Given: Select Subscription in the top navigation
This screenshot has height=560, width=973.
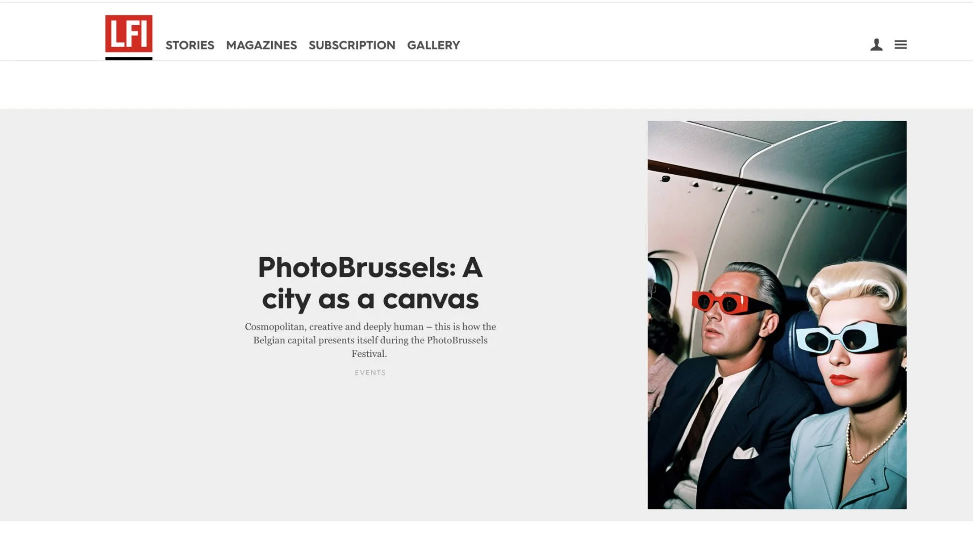Looking at the screenshot, I should coord(352,45).
